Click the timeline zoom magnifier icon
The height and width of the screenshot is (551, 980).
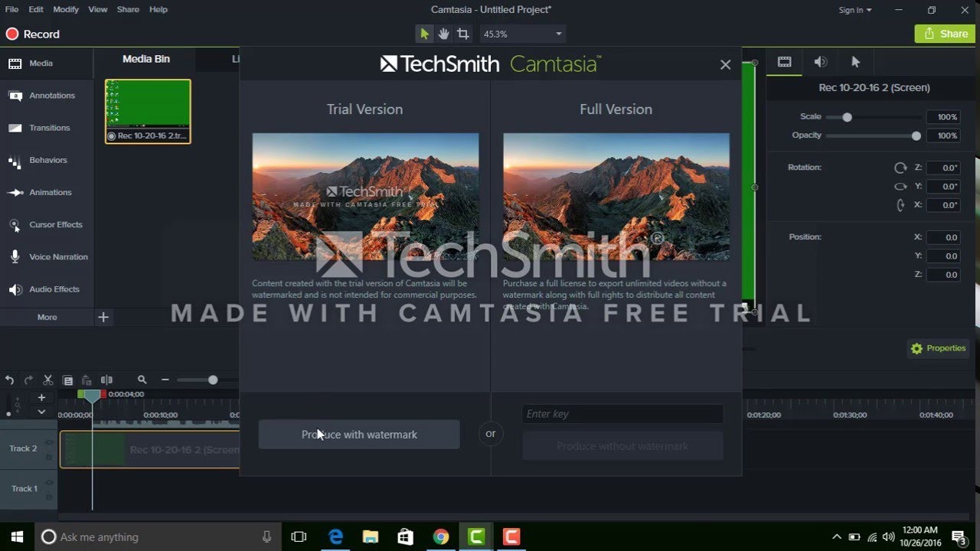point(142,380)
